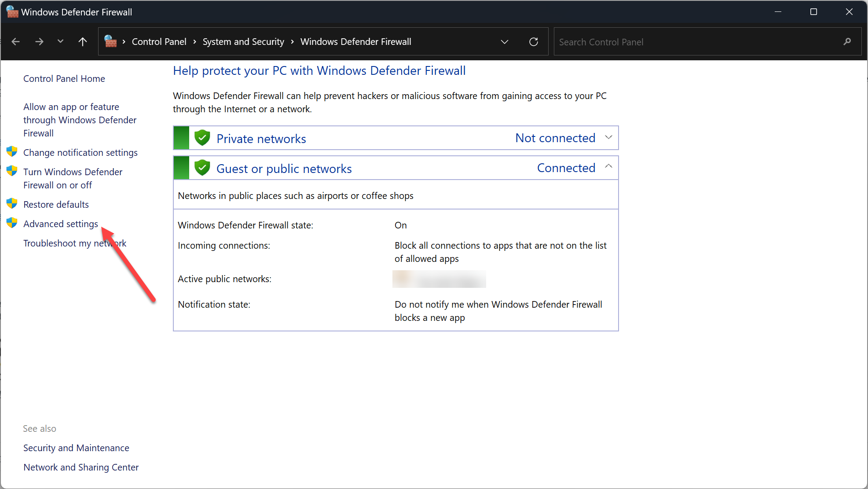Image resolution: width=868 pixels, height=489 pixels.
Task: Click the Refresh address bar icon
Action: (533, 42)
